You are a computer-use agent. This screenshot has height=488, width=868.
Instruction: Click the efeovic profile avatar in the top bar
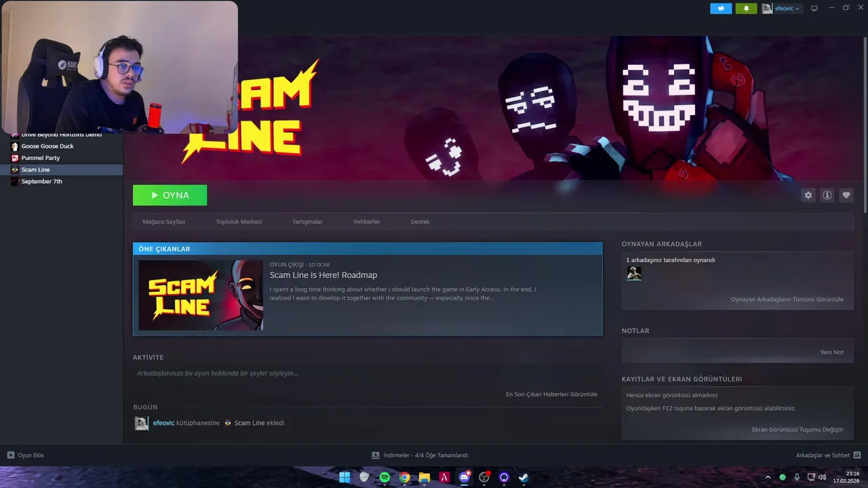tap(767, 9)
